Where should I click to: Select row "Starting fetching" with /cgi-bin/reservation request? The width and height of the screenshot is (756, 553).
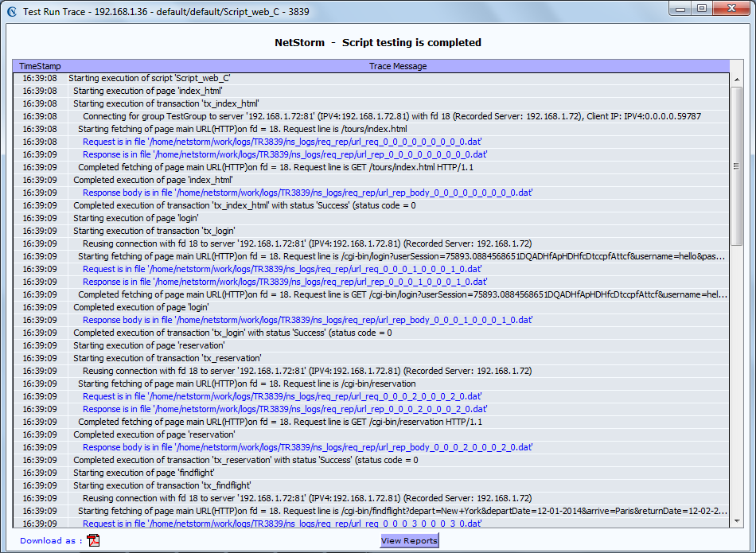click(x=372, y=384)
